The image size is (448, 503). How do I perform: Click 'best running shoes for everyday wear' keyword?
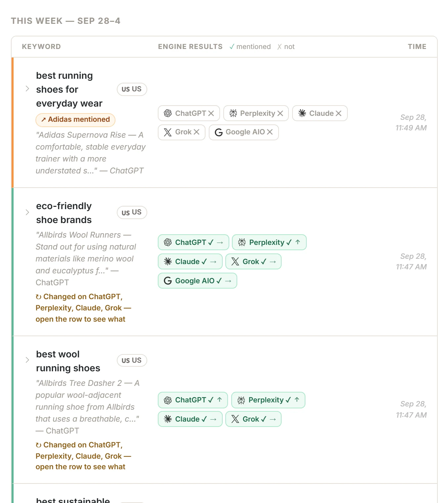pyautogui.click(x=69, y=89)
